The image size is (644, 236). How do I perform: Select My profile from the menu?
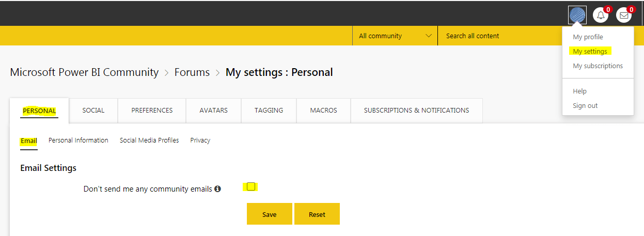tap(588, 37)
